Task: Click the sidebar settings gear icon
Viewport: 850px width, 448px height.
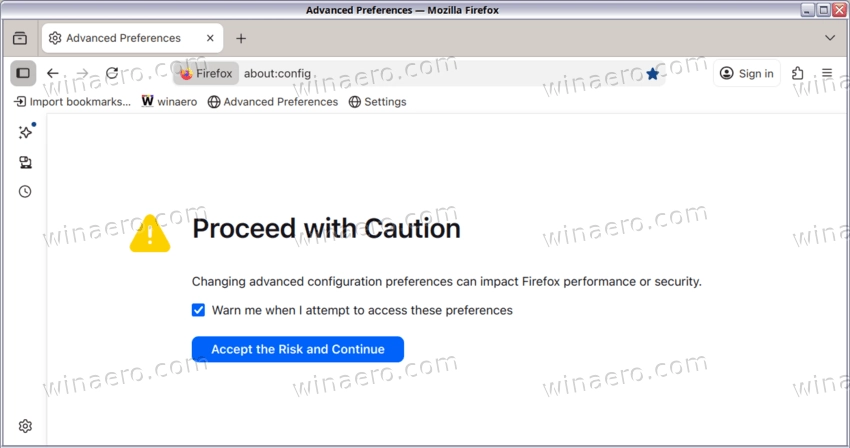Action: (25, 426)
